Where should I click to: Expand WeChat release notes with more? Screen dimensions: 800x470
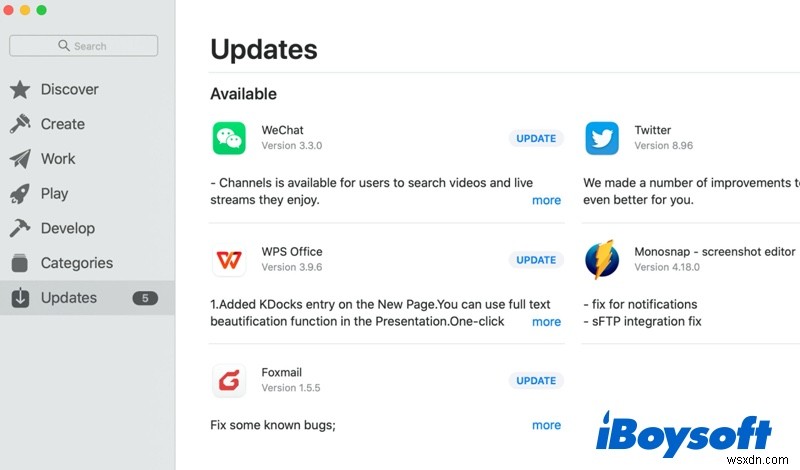click(546, 200)
